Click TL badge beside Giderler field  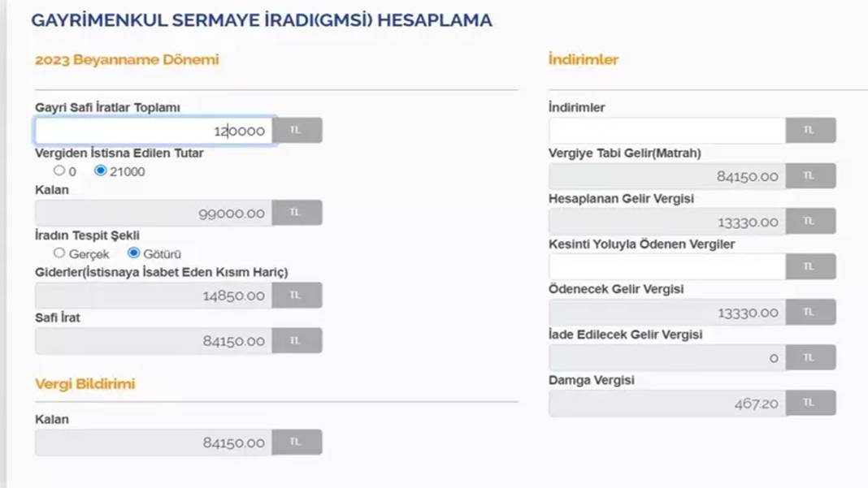tap(297, 295)
